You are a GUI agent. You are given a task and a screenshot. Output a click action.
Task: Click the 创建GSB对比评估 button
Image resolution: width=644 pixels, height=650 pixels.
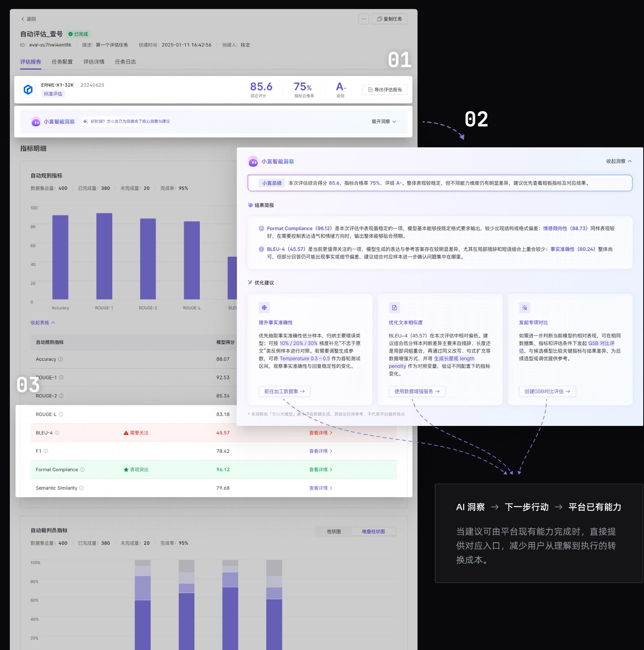(547, 391)
